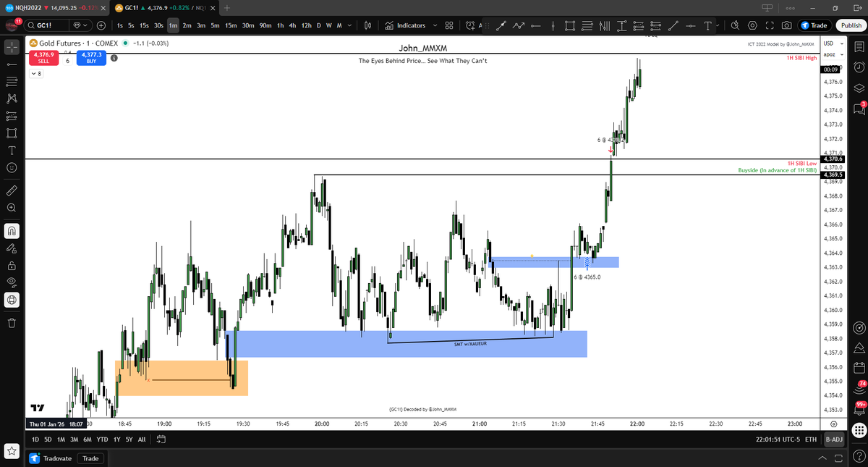Maximize the bottom panel
This screenshot has width=868, height=467.
839,458
